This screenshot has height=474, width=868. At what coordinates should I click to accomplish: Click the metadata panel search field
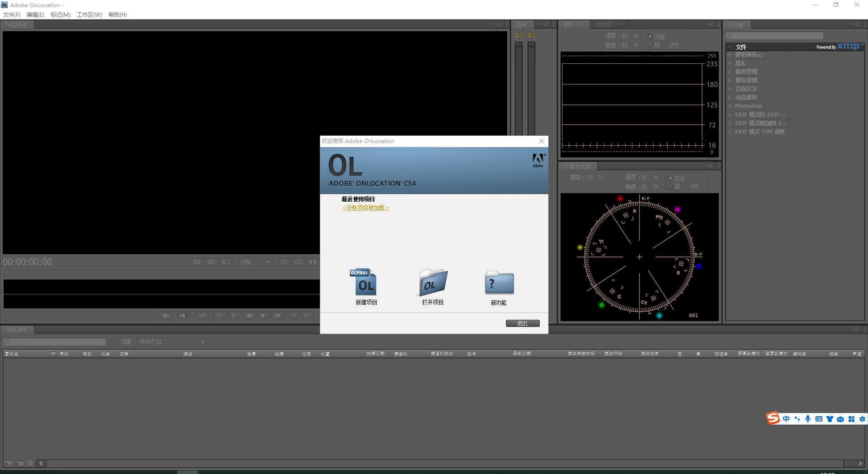pyautogui.click(x=774, y=36)
